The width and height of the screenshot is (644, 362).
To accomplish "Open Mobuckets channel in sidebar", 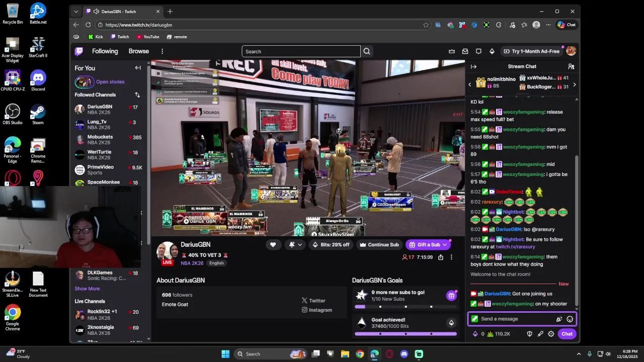I will tap(109, 140).
